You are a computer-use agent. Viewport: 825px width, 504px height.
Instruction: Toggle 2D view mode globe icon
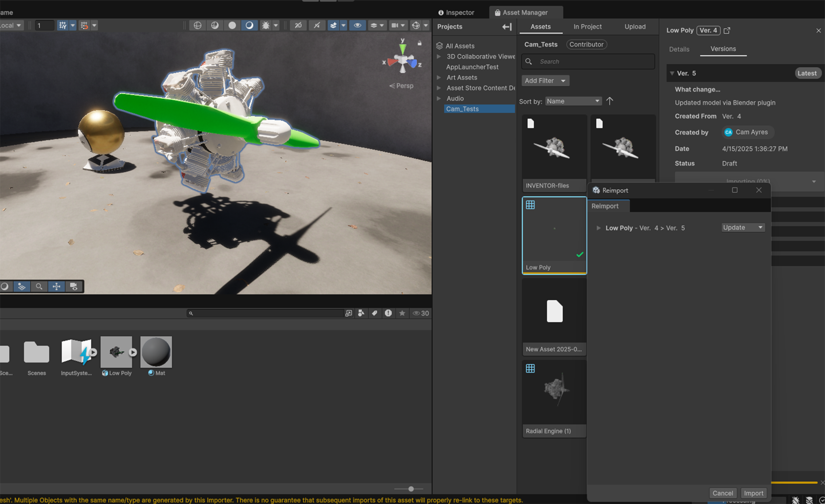click(x=197, y=25)
